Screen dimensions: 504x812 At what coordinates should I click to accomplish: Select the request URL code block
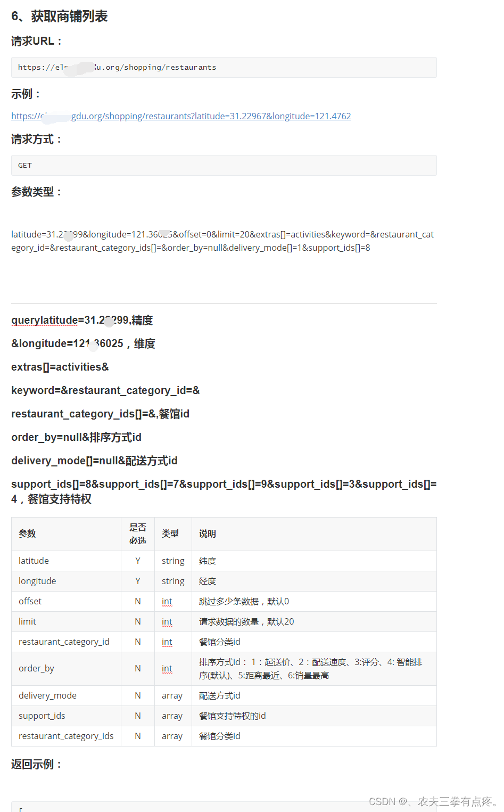coord(224,67)
